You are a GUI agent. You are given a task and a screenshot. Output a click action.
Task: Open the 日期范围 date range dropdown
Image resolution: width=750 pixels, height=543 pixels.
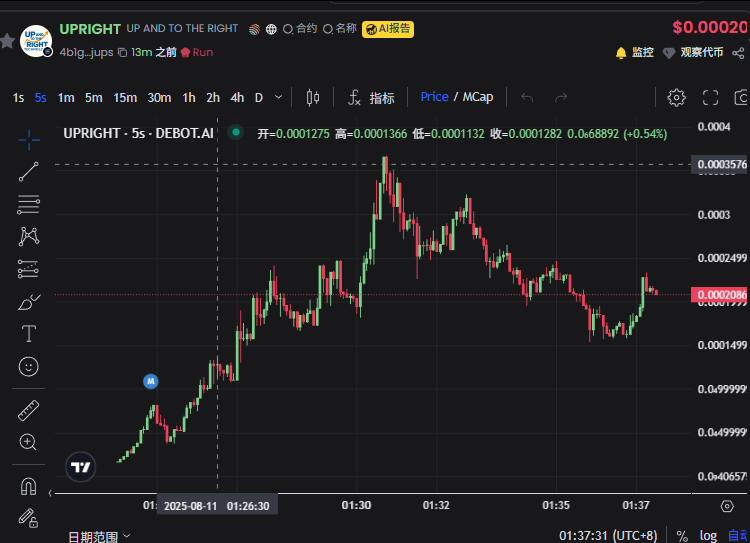(99, 536)
